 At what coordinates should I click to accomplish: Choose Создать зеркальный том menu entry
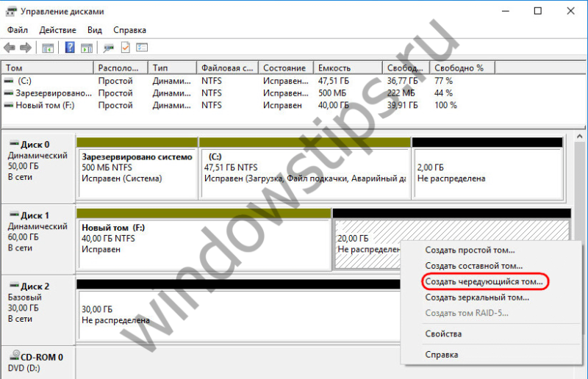click(x=477, y=297)
